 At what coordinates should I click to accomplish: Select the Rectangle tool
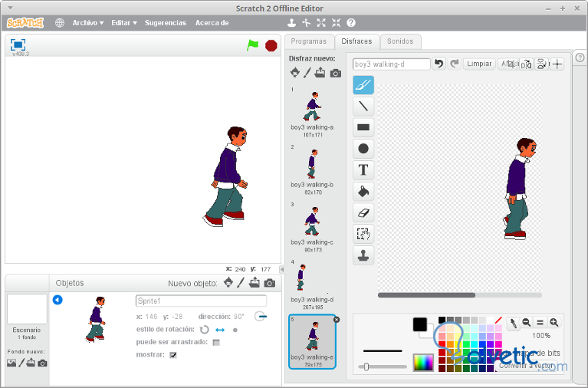pos(363,127)
